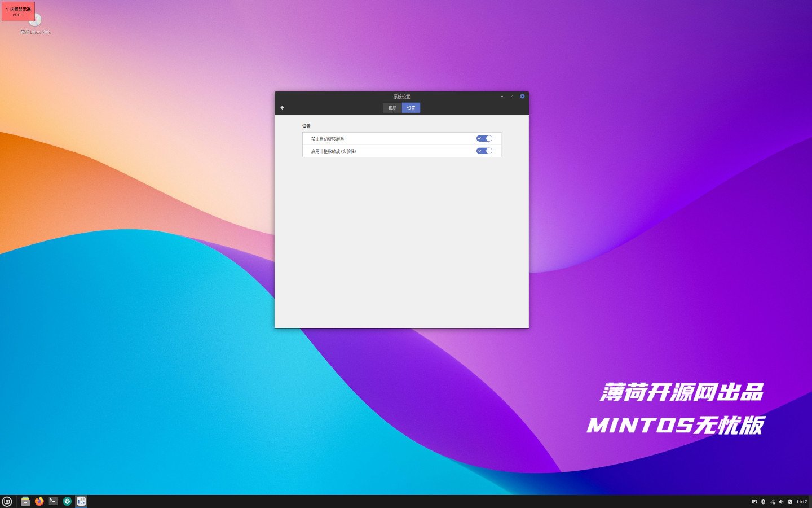The image size is (812, 508).
Task: Open the file manager from taskbar
Action: [25, 501]
